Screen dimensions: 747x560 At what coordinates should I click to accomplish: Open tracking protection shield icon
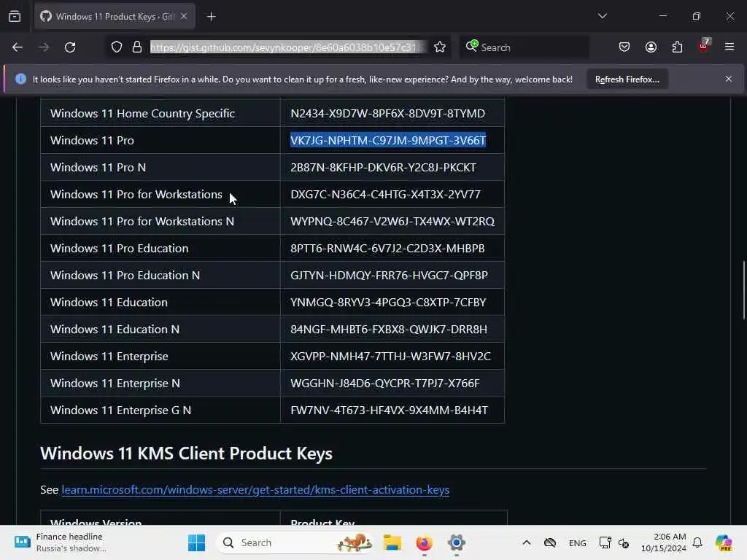point(117,47)
